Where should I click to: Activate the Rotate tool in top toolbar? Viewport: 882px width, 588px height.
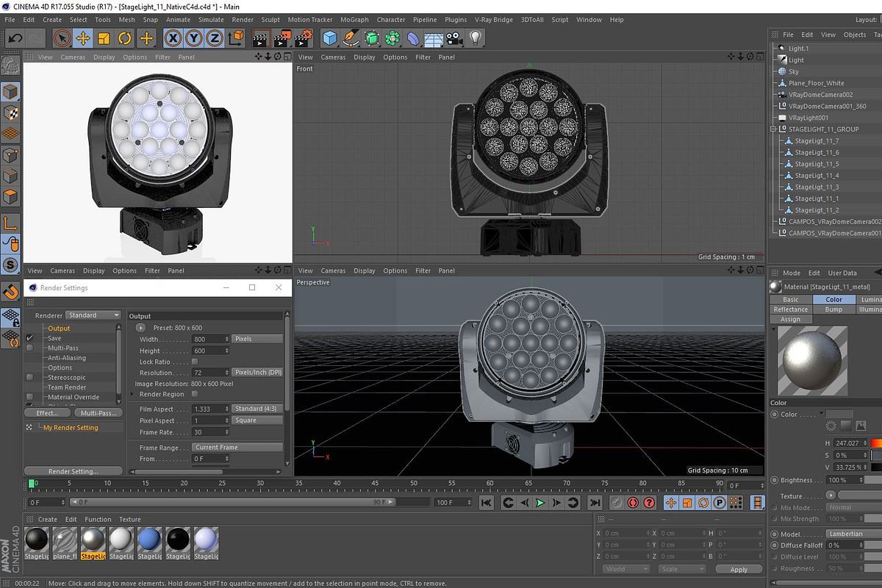124,38
